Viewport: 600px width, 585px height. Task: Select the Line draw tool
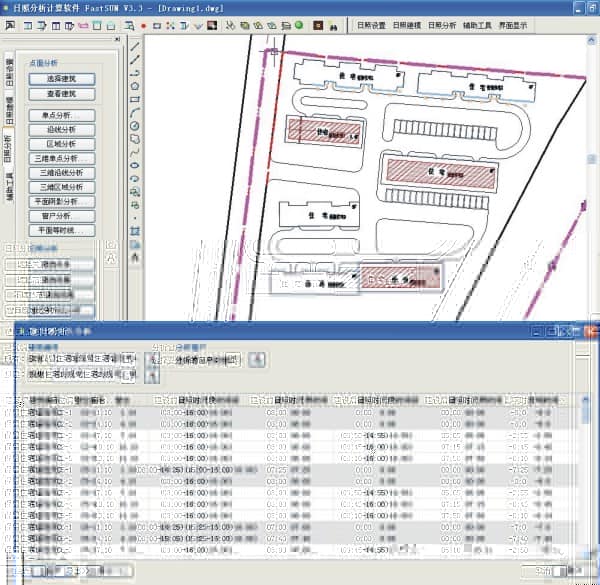135,47
